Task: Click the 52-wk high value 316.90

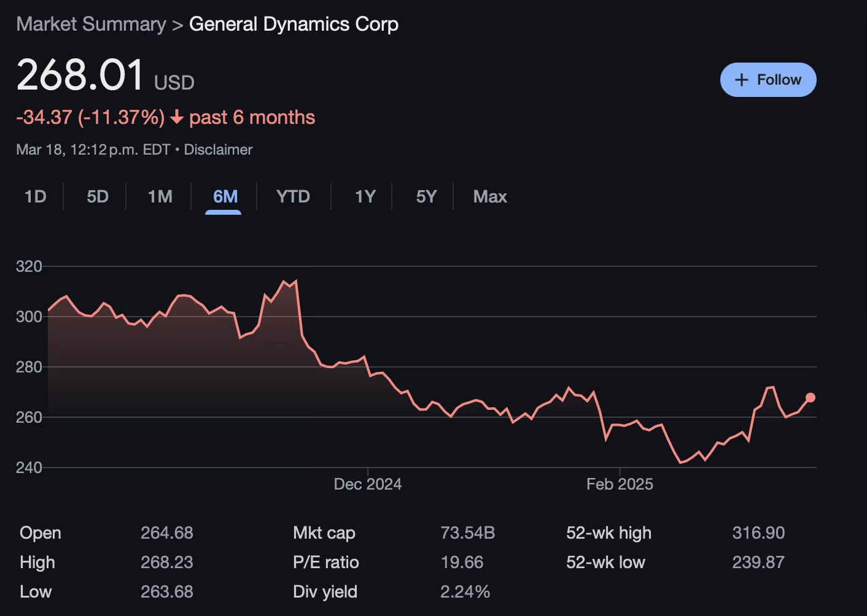Action: pos(758,533)
